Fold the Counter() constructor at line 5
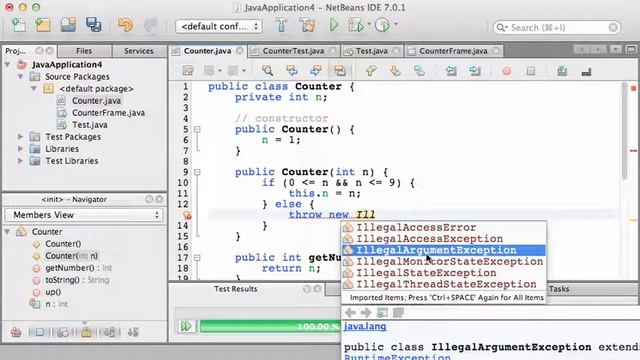This screenshot has width=640, height=360. tap(197, 129)
